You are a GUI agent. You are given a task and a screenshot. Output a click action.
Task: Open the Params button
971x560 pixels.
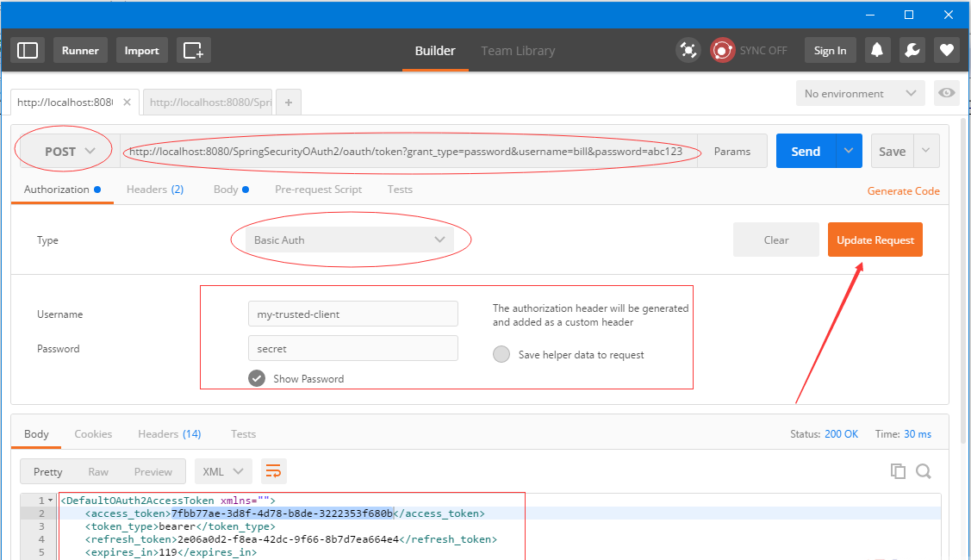click(732, 151)
